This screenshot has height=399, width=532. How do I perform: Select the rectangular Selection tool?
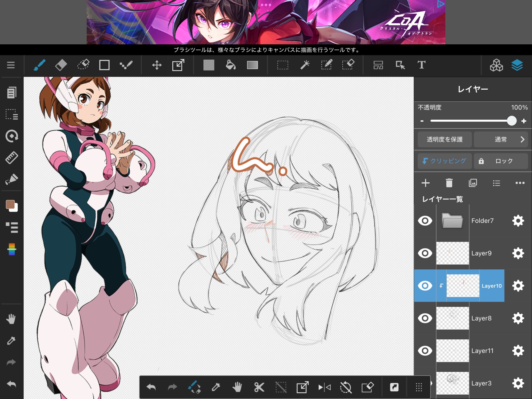[282, 65]
